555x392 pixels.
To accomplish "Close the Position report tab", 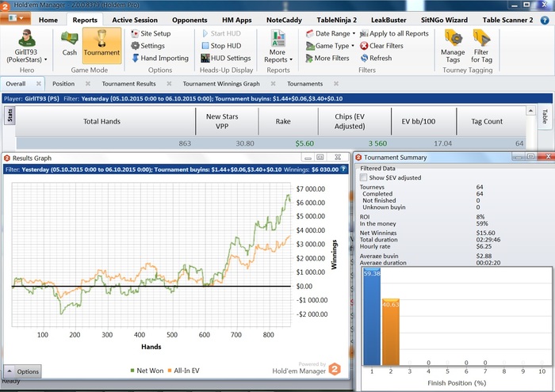I will [x=88, y=84].
